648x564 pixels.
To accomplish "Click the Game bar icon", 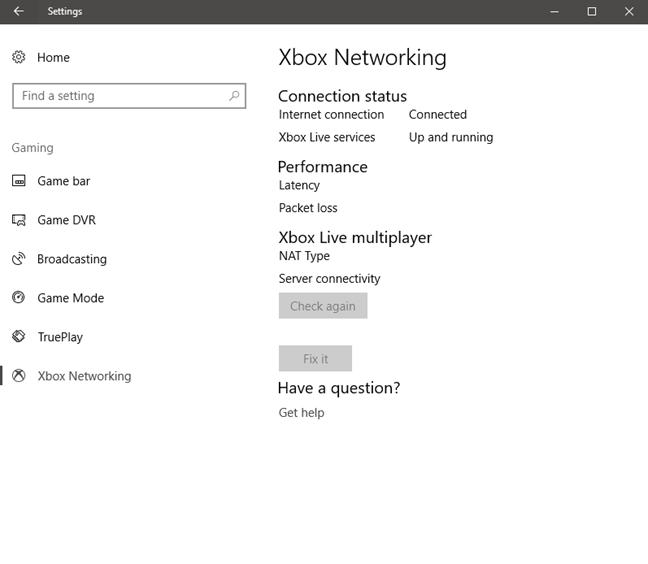I will (19, 181).
